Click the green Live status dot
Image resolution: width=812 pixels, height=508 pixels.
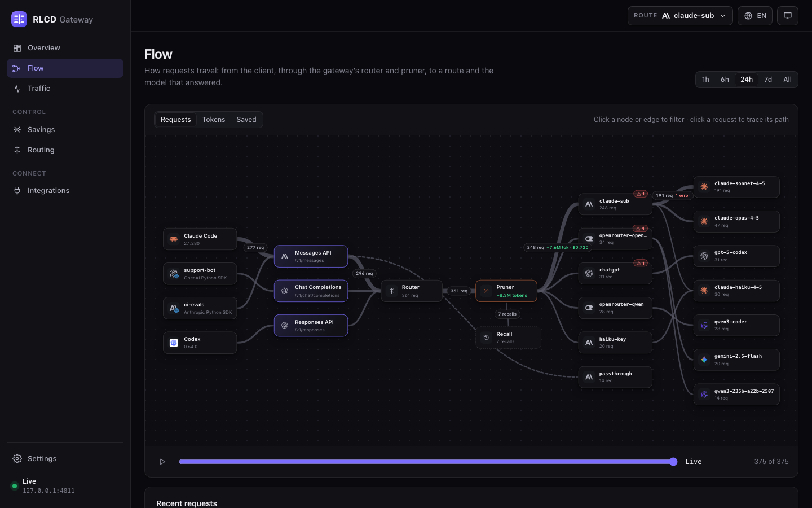pyautogui.click(x=15, y=486)
